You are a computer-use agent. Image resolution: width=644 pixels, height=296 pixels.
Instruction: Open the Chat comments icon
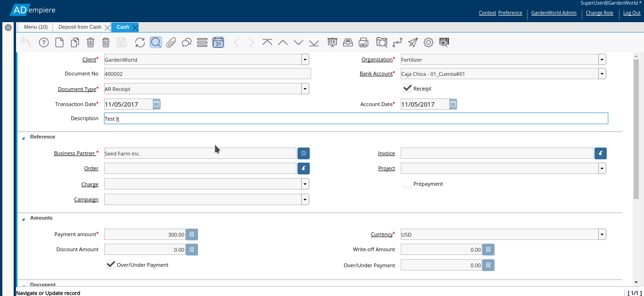tap(186, 42)
